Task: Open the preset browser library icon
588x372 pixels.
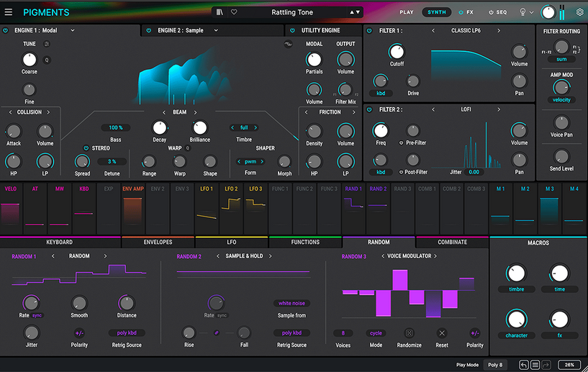Action: coord(220,12)
